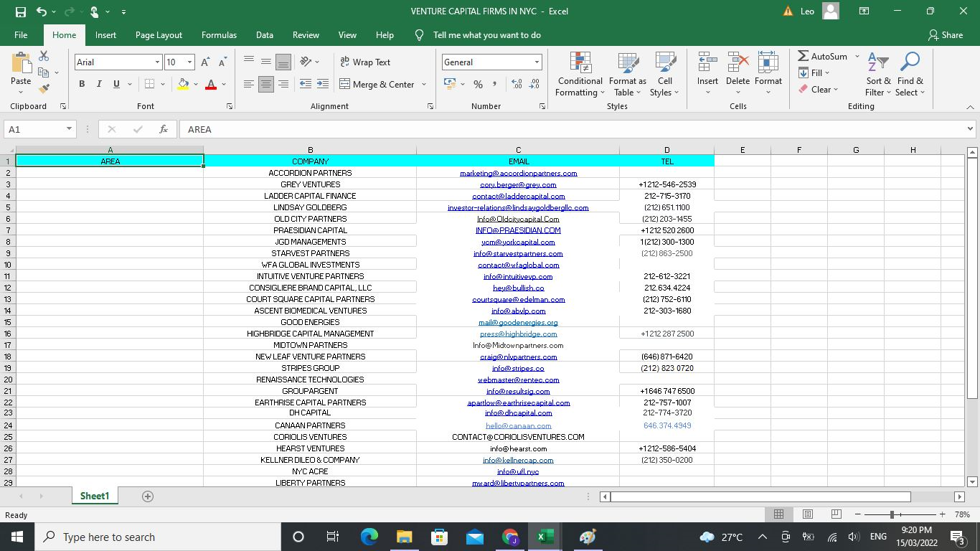This screenshot has width=980, height=551.
Task: Open contact@laddercapital.com email link
Action: click(x=519, y=196)
